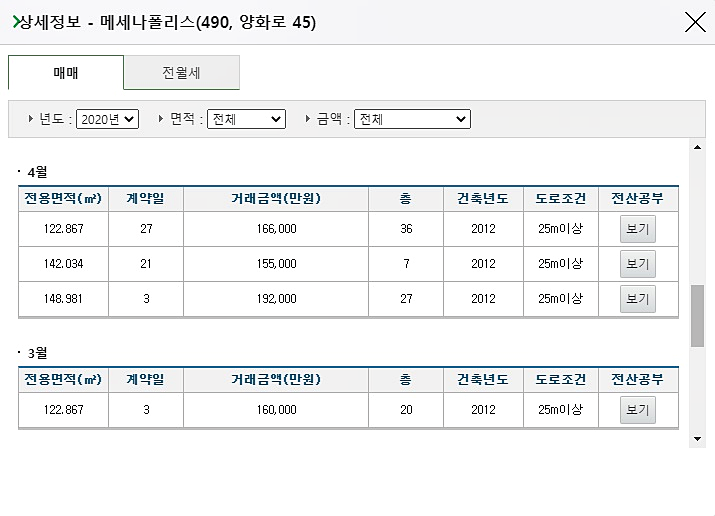Open the 금액 dropdown set to 전체
Screen dimensions: 715x516
tap(412, 119)
